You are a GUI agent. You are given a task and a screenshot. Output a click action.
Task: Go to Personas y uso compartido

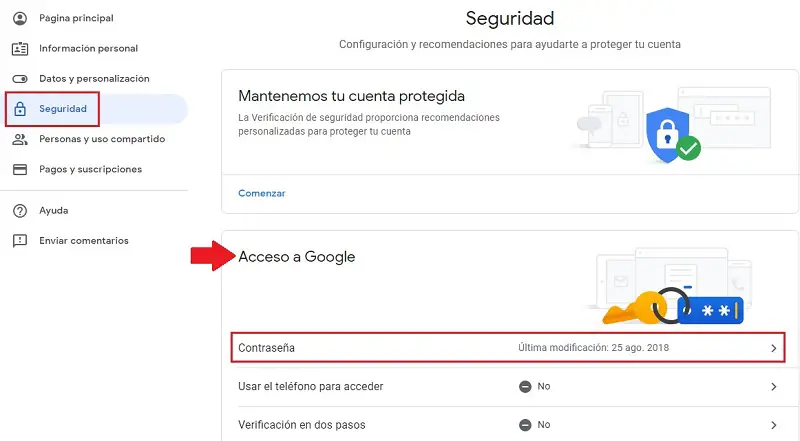pos(102,139)
